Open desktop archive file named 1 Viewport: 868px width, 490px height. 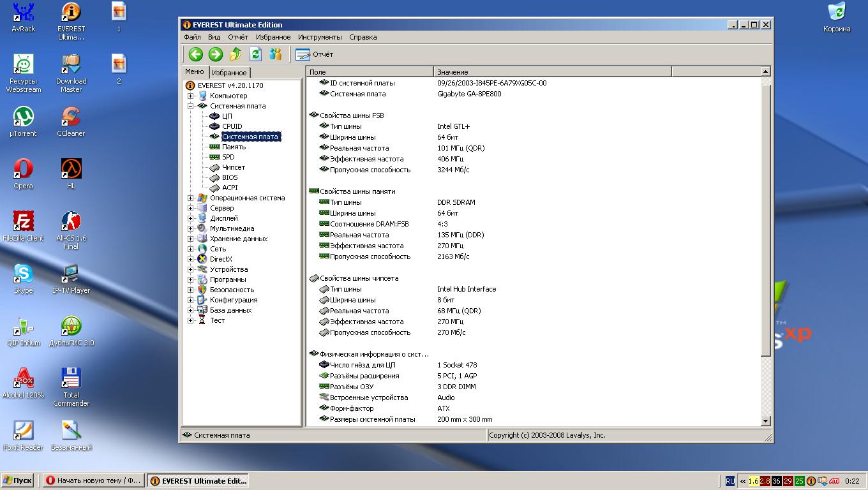(119, 17)
